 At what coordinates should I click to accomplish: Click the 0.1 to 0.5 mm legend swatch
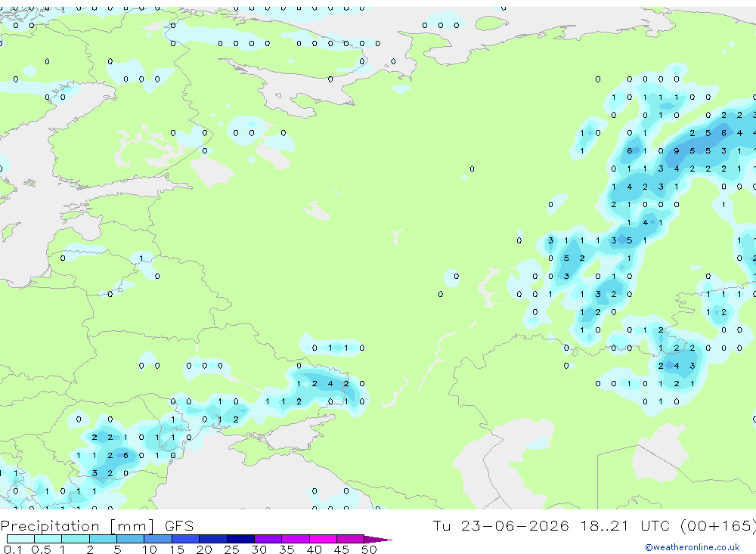(x=20, y=539)
